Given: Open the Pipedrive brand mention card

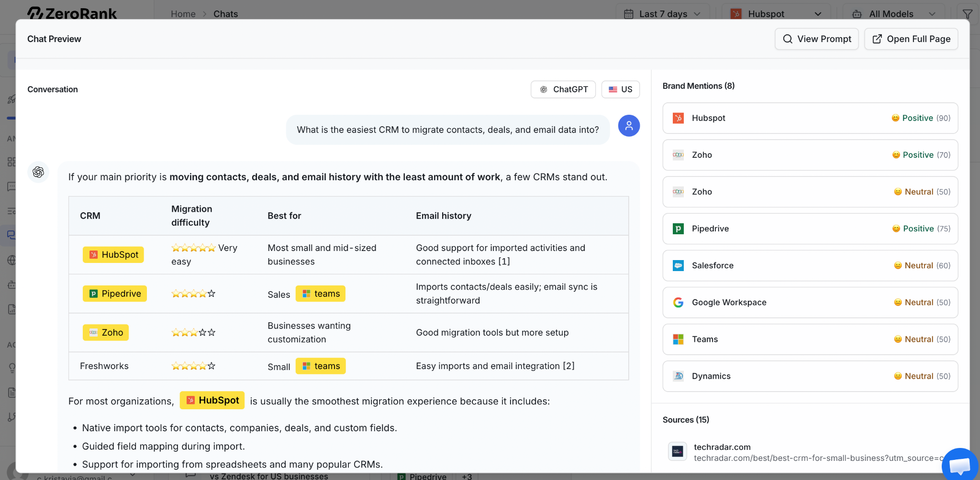Looking at the screenshot, I should click(810, 229).
